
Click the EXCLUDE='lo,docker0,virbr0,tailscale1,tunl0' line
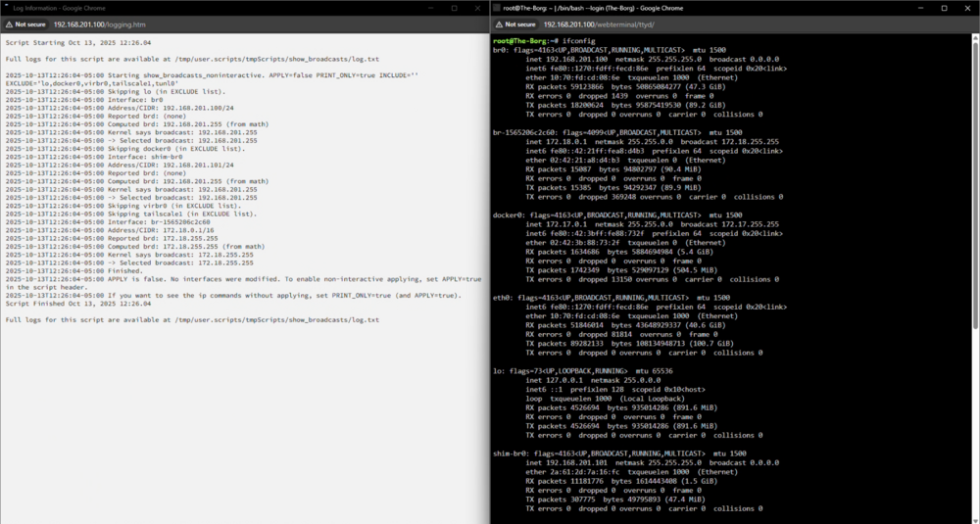[92, 83]
